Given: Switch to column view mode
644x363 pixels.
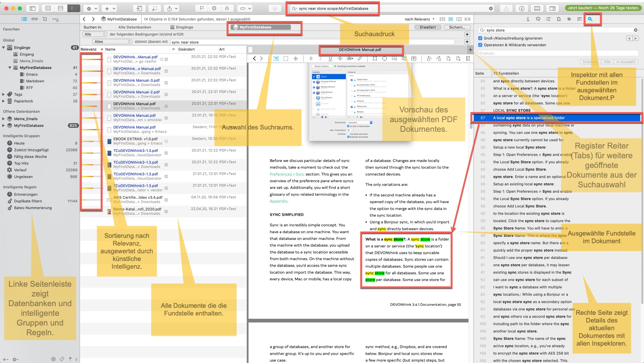Looking at the screenshot, I should (x=459, y=19).
